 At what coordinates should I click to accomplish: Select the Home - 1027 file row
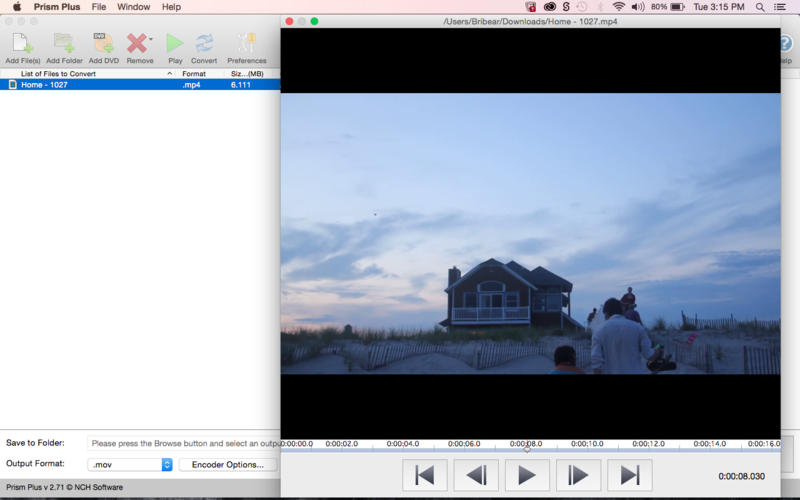pyautogui.click(x=140, y=85)
